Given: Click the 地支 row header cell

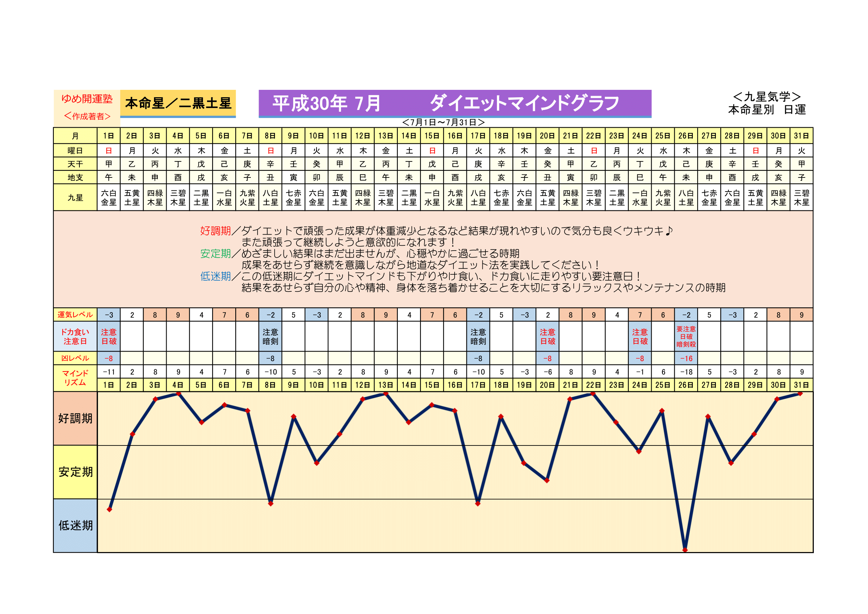Looking at the screenshot, I should click(75, 177).
